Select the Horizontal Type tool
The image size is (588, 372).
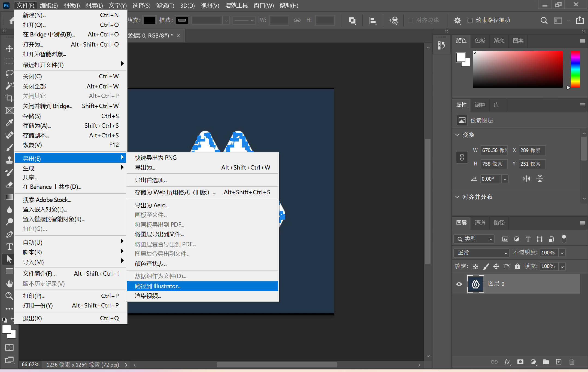9,247
